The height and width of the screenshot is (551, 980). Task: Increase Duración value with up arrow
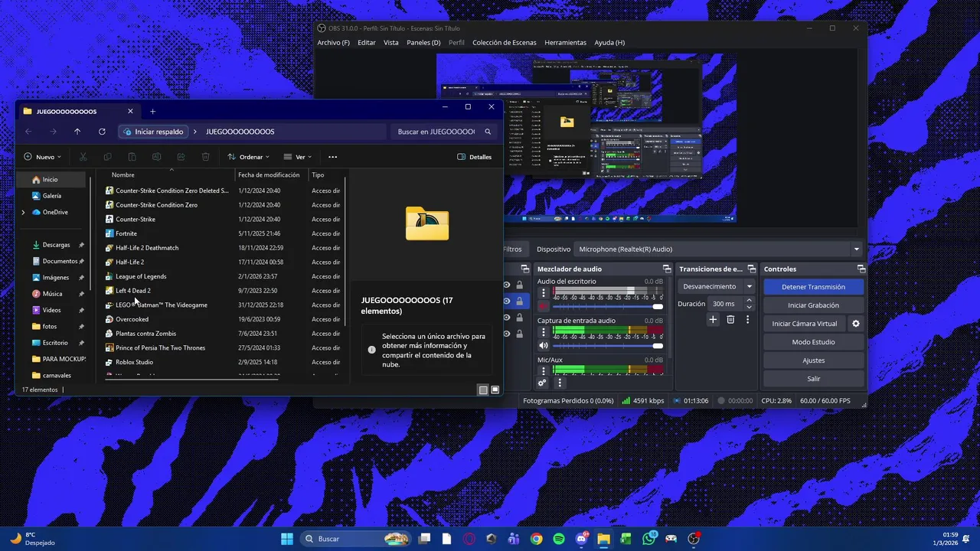pos(749,300)
